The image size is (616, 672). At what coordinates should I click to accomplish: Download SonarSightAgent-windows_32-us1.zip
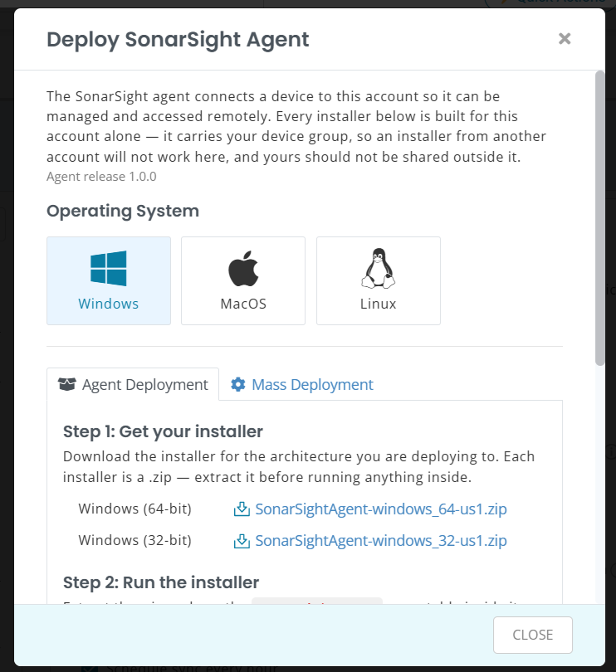[x=381, y=541]
